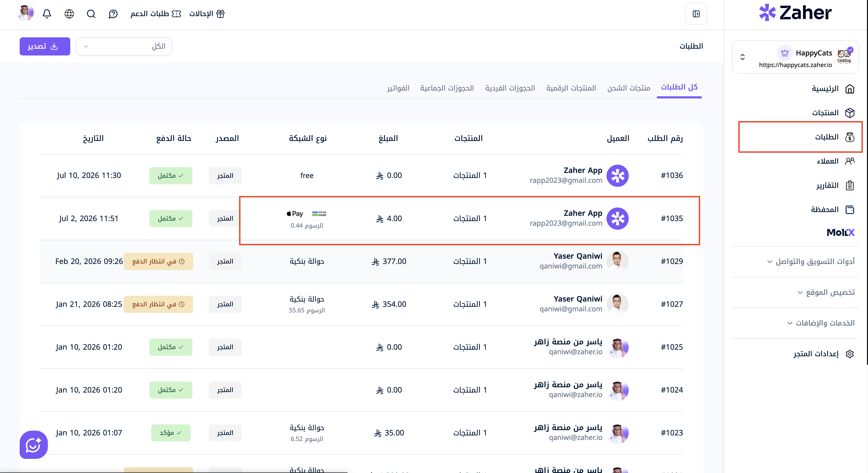This screenshot has width=868, height=473.
Task: Click the المنتجات box icon
Action: point(850,113)
